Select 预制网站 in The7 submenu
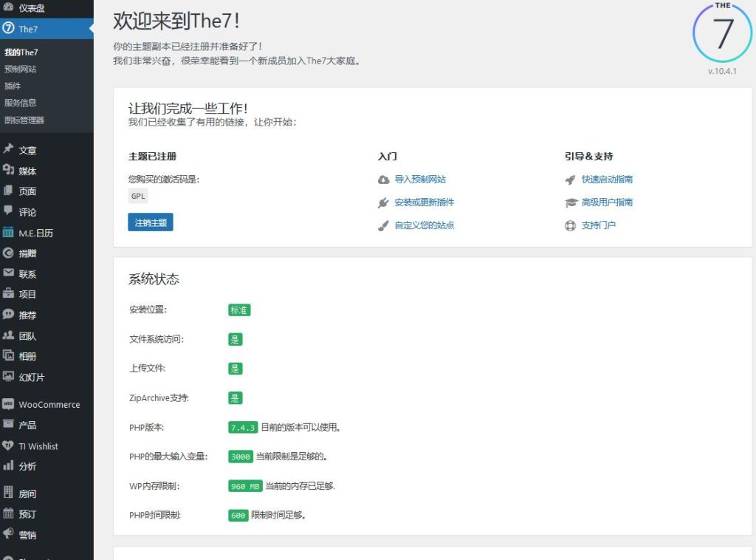This screenshot has height=560, width=756. (x=21, y=69)
